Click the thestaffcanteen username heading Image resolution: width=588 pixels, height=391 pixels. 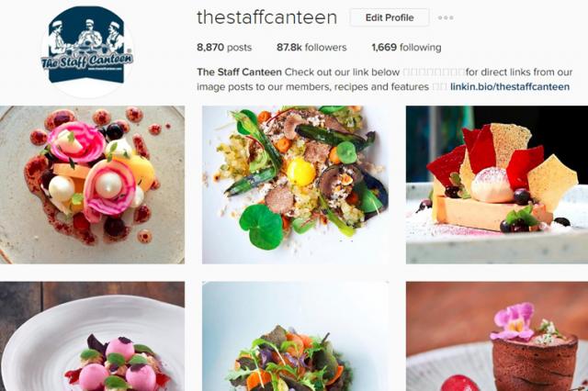267,17
